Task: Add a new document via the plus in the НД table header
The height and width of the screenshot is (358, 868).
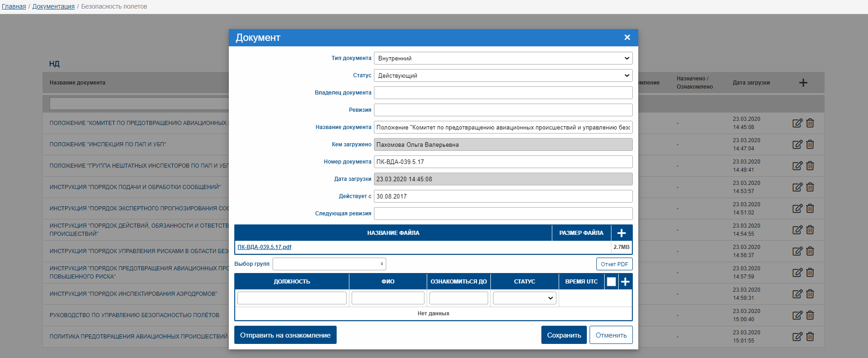Action: coord(803,83)
